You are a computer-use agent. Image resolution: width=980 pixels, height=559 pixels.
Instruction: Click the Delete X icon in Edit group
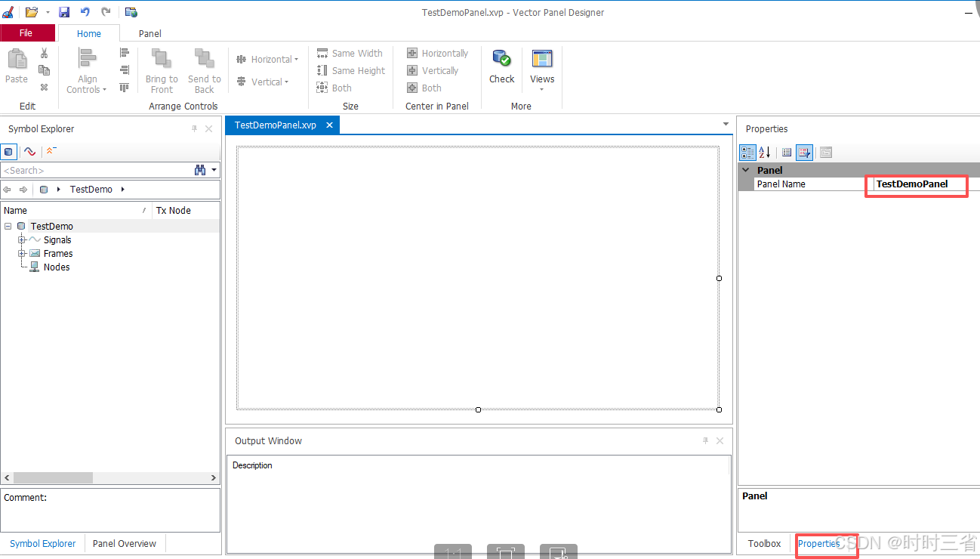tap(44, 87)
